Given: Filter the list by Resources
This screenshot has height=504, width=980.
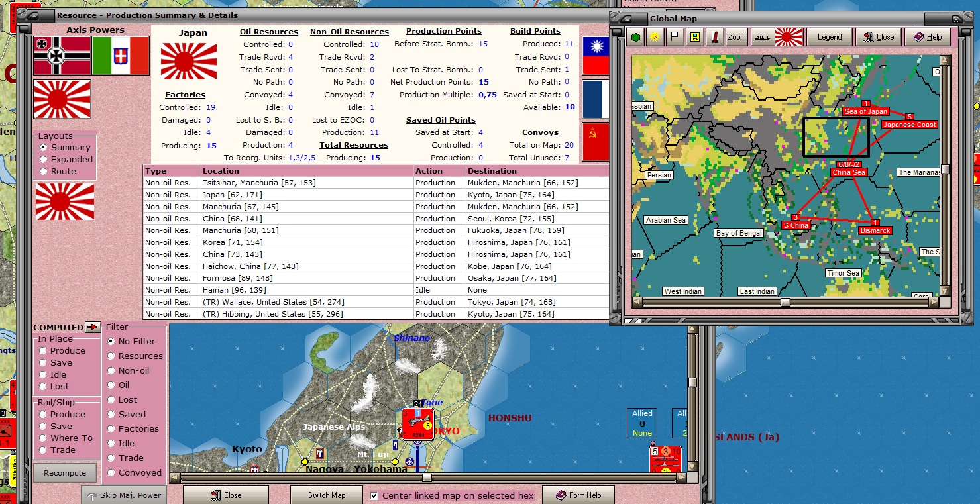Looking at the screenshot, I should pyautogui.click(x=135, y=356).
